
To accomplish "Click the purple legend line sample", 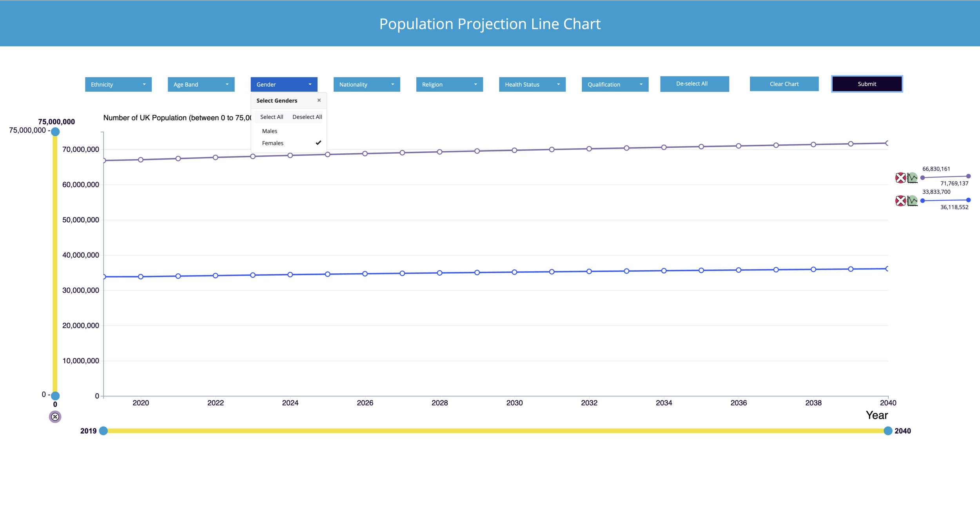I will point(946,177).
